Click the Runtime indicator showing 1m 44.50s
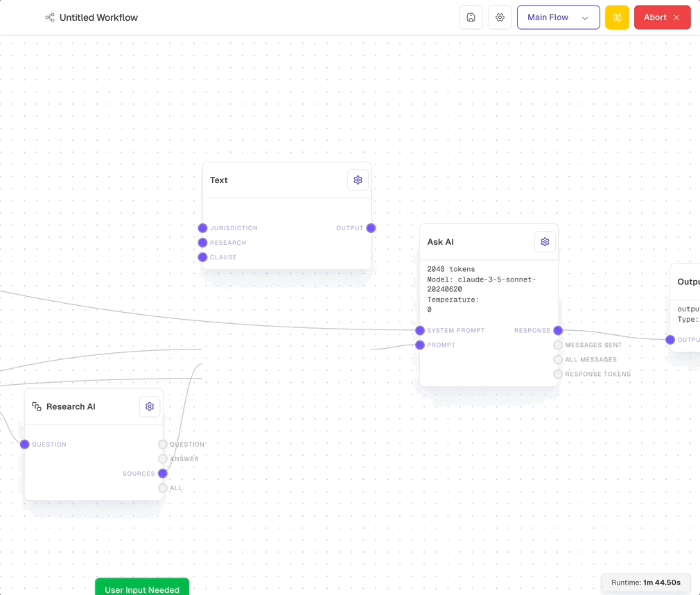The height and width of the screenshot is (595, 700). (x=645, y=583)
